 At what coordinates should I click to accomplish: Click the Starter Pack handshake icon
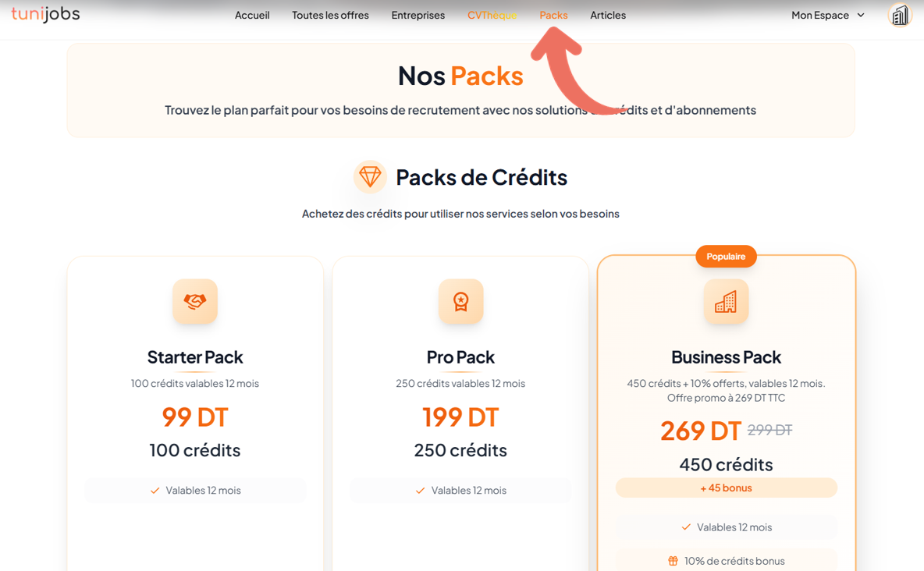point(195,301)
